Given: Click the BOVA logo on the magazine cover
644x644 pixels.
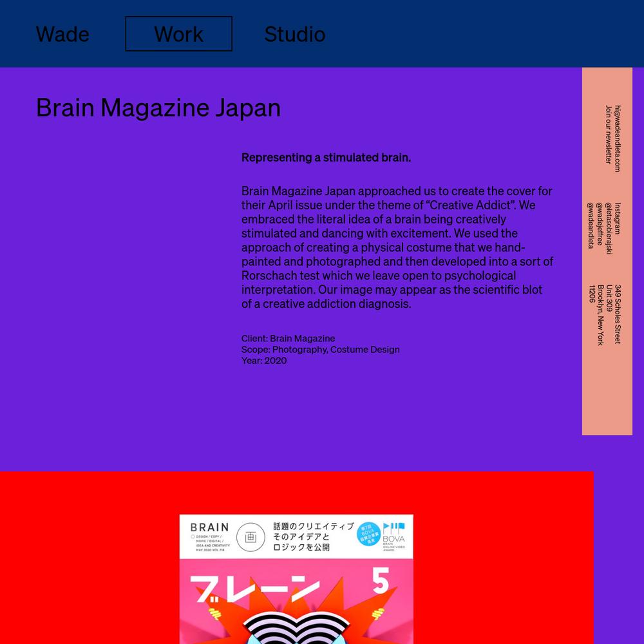Looking at the screenshot, I should 393,536.
